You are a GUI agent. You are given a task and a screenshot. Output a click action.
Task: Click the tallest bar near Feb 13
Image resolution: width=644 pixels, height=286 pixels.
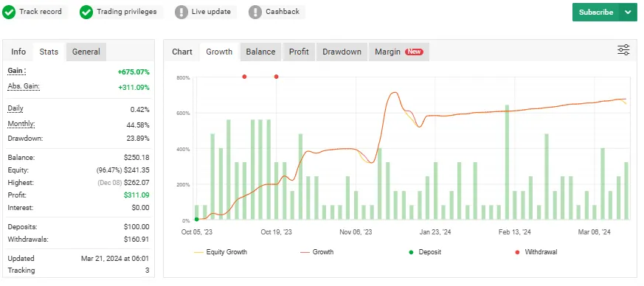point(508,162)
